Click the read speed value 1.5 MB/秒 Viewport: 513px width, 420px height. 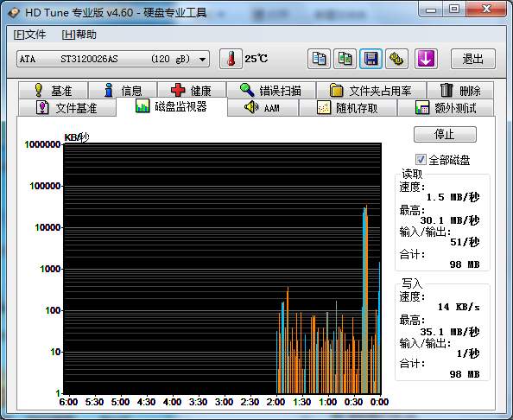point(453,197)
